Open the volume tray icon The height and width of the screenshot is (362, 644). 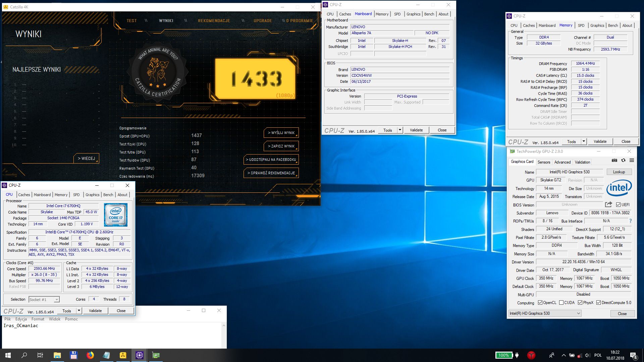[x=588, y=355]
